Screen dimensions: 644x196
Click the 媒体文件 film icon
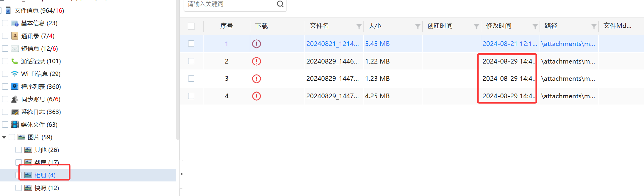coord(15,124)
